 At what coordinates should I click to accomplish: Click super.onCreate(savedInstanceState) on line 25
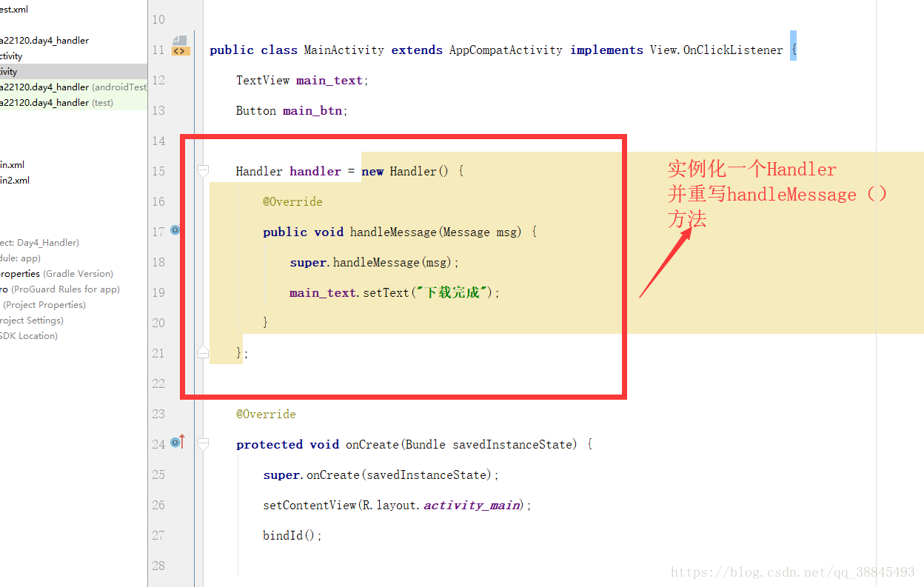pos(379,475)
